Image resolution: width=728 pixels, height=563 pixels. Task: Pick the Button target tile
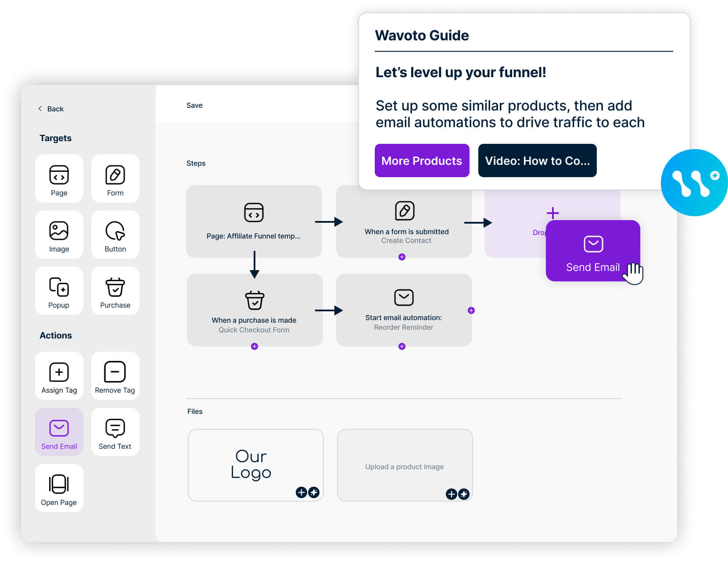click(115, 235)
